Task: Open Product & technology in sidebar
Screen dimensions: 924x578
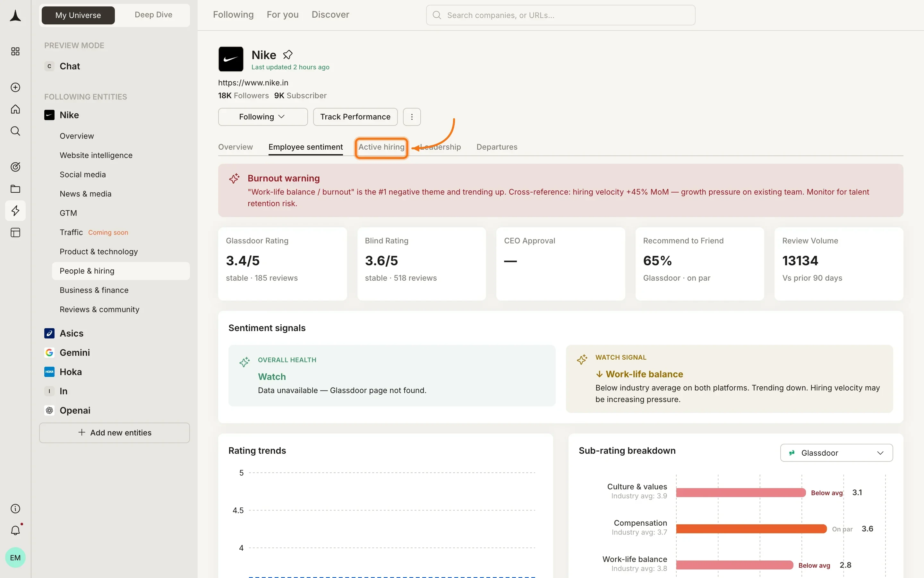Action: pos(98,251)
